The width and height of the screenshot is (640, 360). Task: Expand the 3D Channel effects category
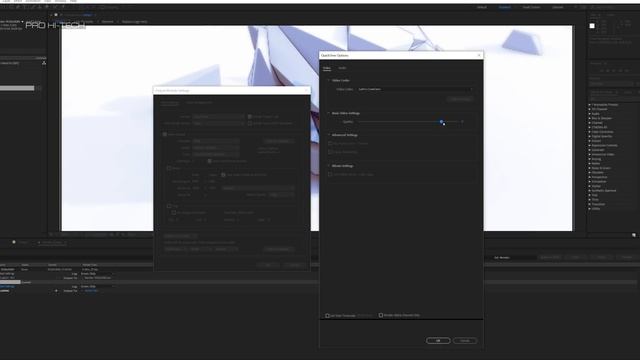tap(590, 109)
